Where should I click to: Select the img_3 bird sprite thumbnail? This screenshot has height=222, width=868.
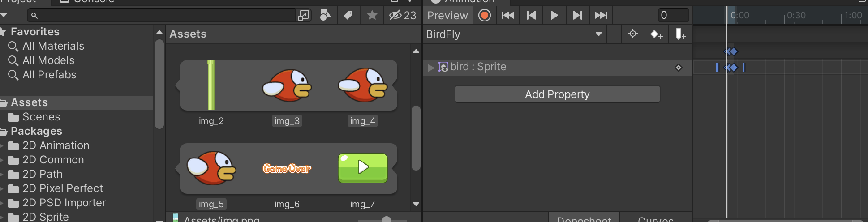(x=287, y=85)
